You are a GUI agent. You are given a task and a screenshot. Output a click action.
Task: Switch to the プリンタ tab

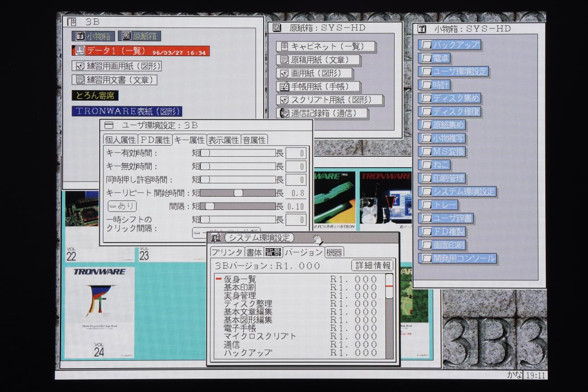[x=227, y=252]
